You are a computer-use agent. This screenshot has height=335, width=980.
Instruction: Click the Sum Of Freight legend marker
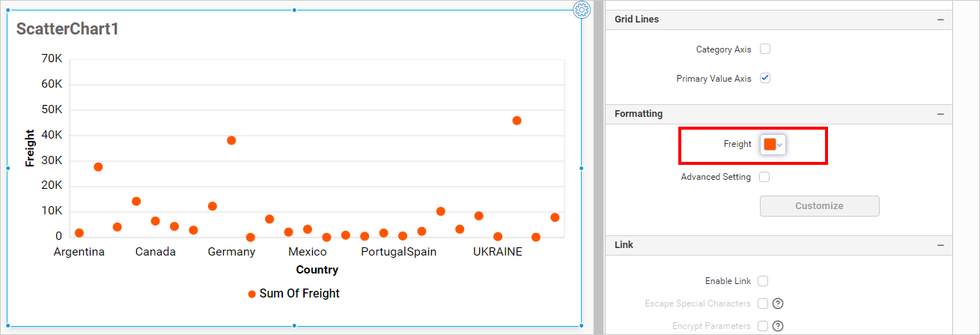(252, 294)
